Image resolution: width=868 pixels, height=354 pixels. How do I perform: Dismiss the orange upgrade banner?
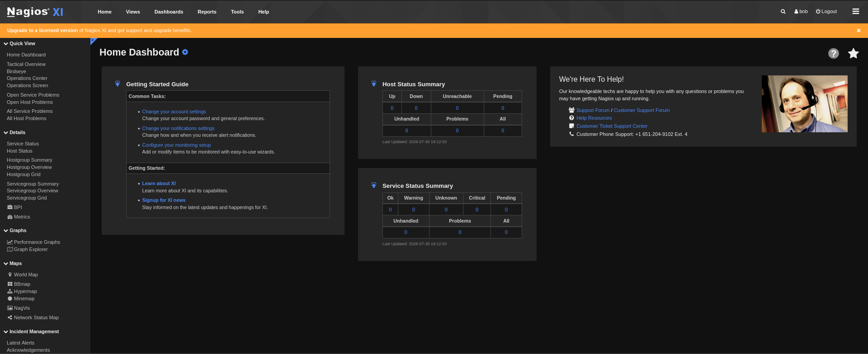pos(859,30)
